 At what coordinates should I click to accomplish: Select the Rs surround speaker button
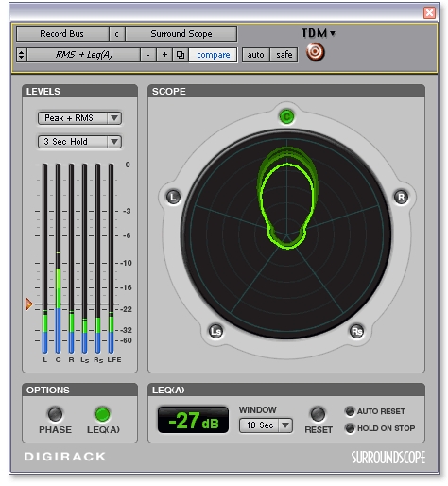click(x=357, y=331)
